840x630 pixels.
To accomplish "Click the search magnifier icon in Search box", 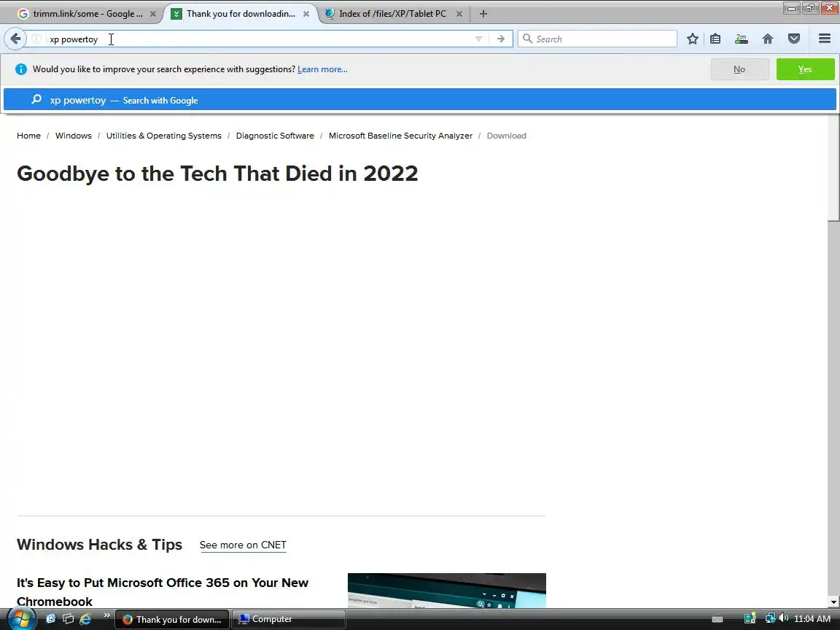I will 527,39.
